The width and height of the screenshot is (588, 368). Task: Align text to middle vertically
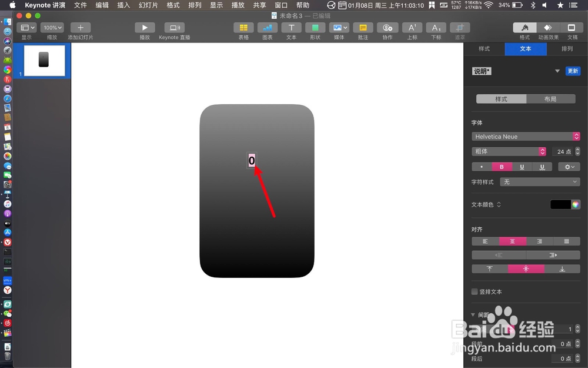pos(526,269)
